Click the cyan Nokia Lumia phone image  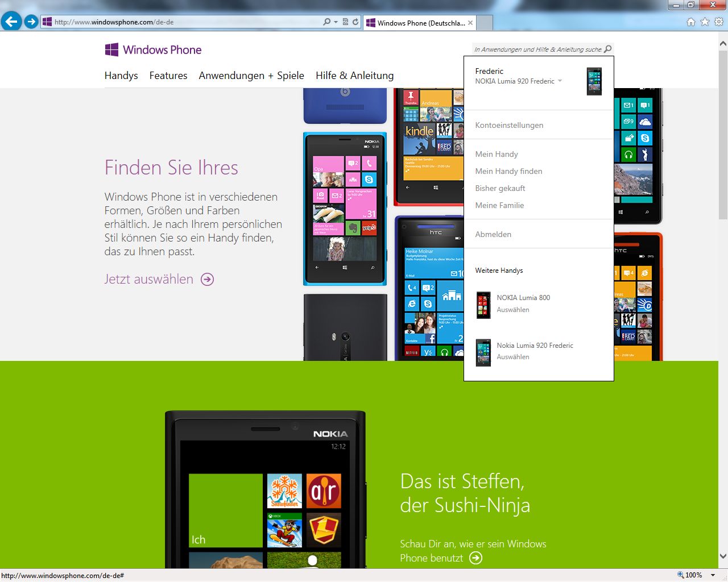345,209
